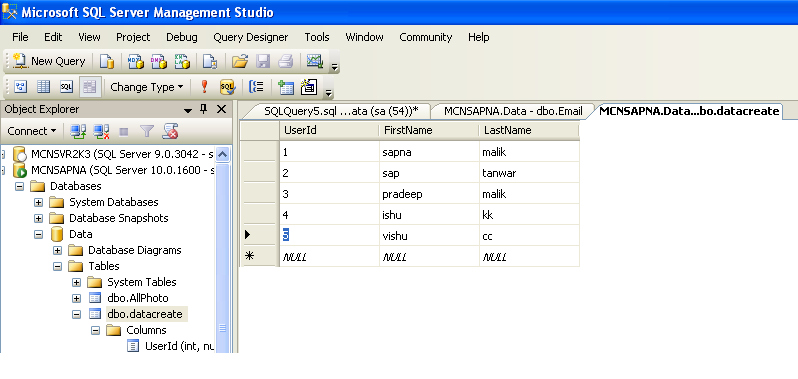Open the Connect dropdown in Object Explorer
Screen dimensions: 798x379
coord(32,131)
